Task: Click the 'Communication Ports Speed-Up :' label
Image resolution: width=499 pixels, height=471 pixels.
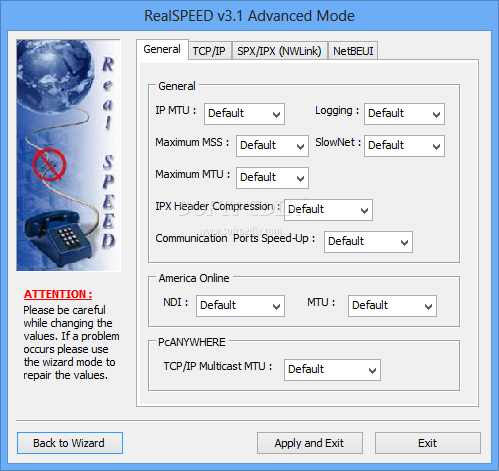Action: pyautogui.click(x=235, y=238)
